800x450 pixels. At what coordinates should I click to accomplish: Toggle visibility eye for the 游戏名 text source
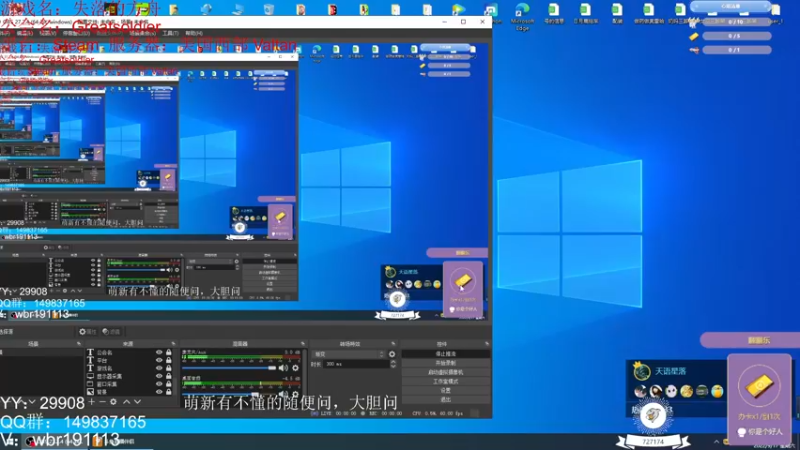point(159,368)
